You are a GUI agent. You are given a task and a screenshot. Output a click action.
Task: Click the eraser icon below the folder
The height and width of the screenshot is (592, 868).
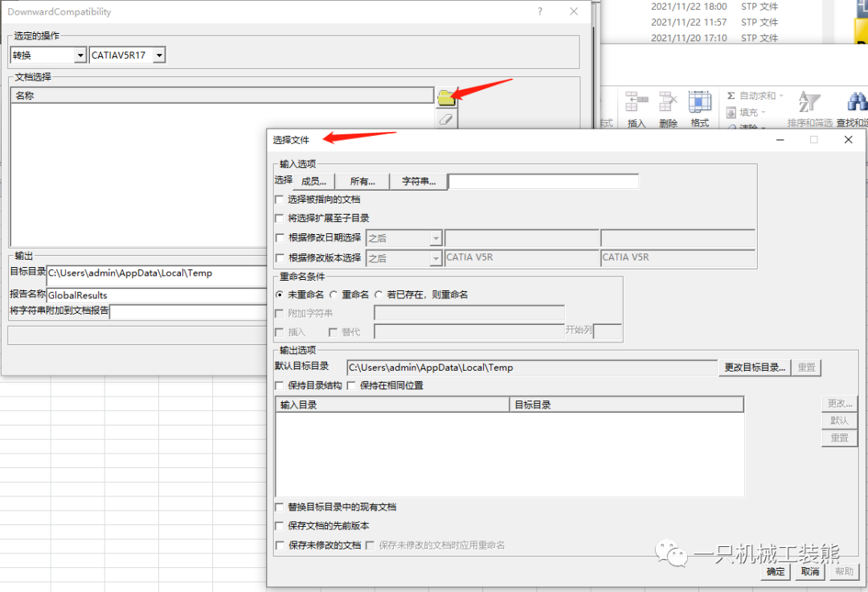(446, 119)
